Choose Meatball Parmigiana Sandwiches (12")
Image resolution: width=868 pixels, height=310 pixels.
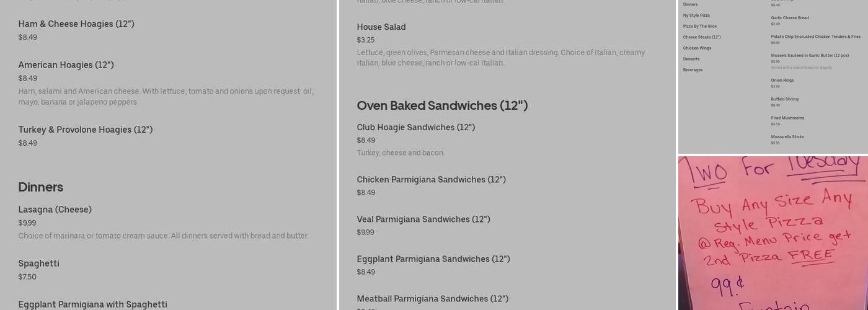pyautogui.click(x=432, y=299)
